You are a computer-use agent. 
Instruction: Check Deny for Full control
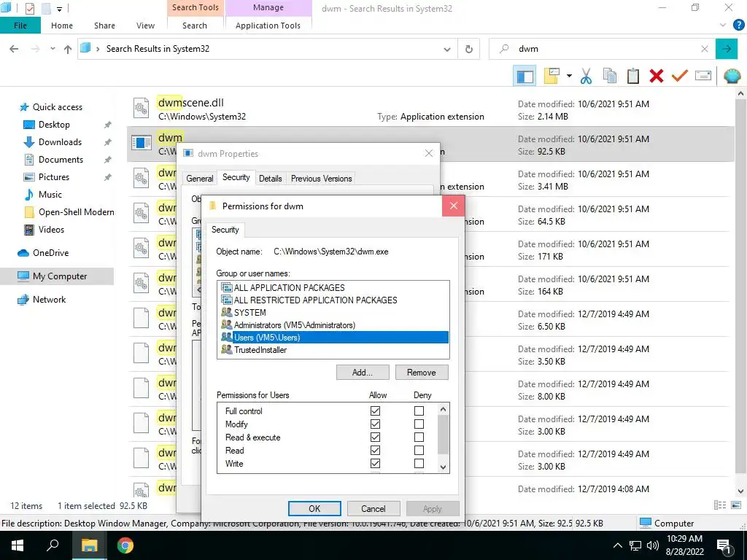pyautogui.click(x=419, y=411)
